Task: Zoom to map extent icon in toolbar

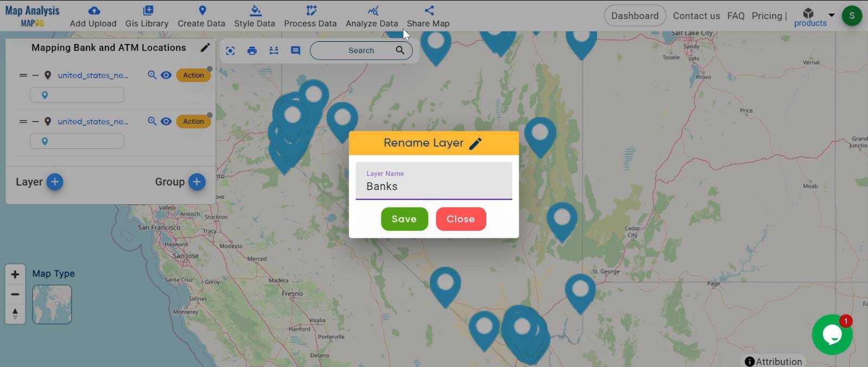Action: coord(230,50)
